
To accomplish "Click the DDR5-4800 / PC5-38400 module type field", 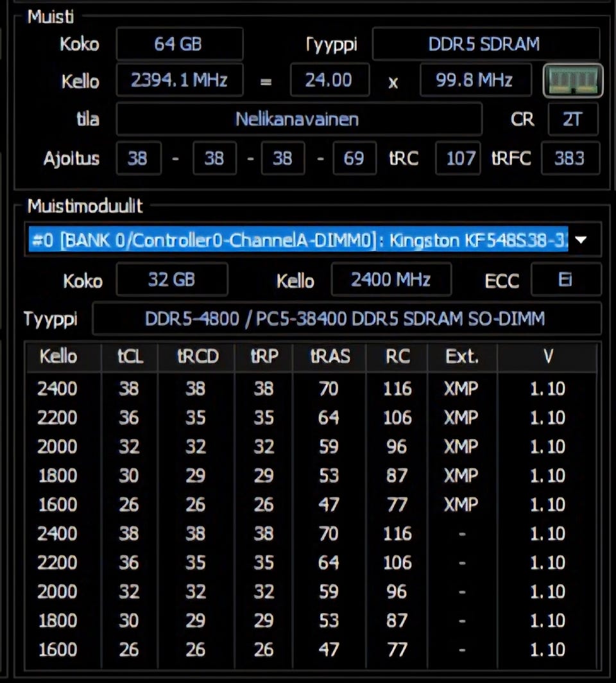I will 345,319.
